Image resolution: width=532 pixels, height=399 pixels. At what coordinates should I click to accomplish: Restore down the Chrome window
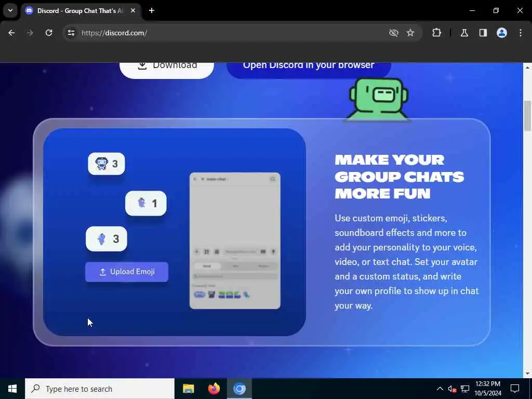pyautogui.click(x=496, y=10)
